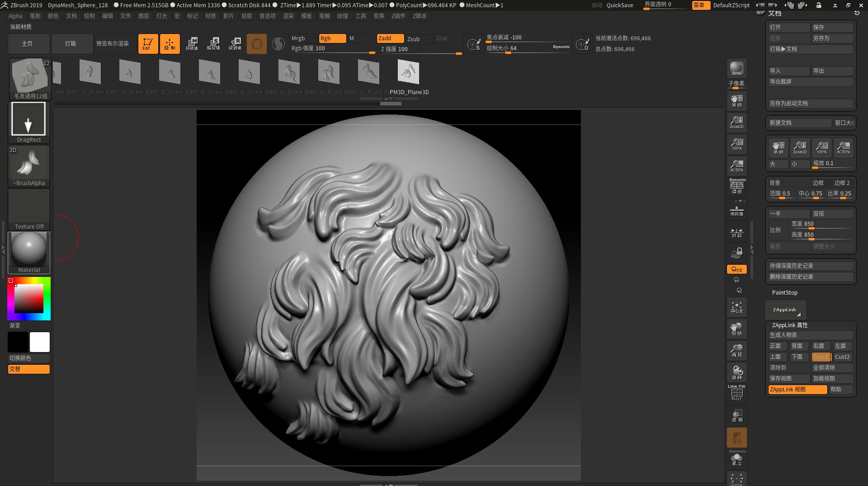
Task: Select the black color swatch
Action: (17, 342)
